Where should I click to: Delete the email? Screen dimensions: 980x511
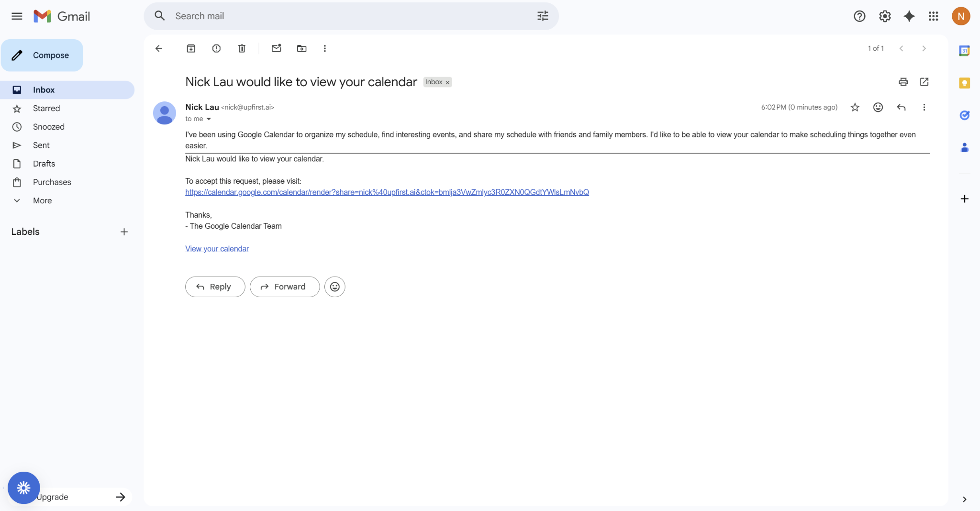(242, 48)
